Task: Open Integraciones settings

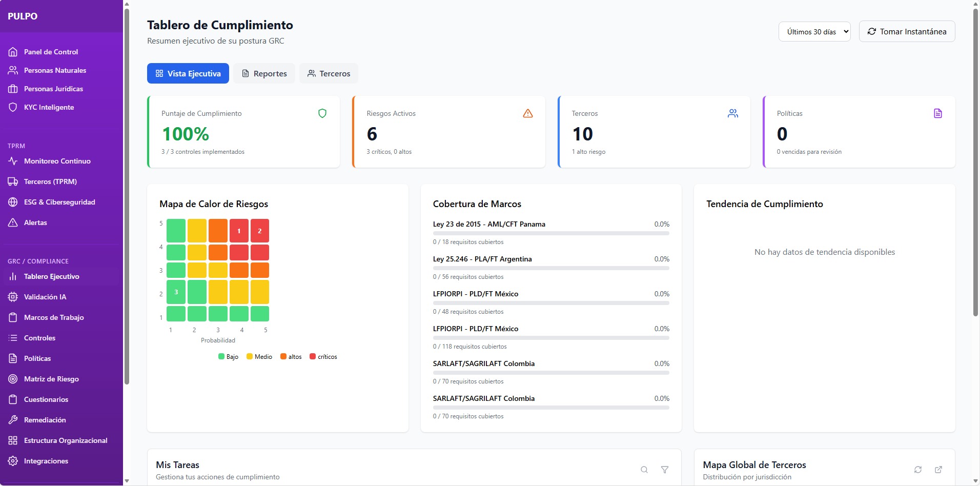Action: click(47, 461)
